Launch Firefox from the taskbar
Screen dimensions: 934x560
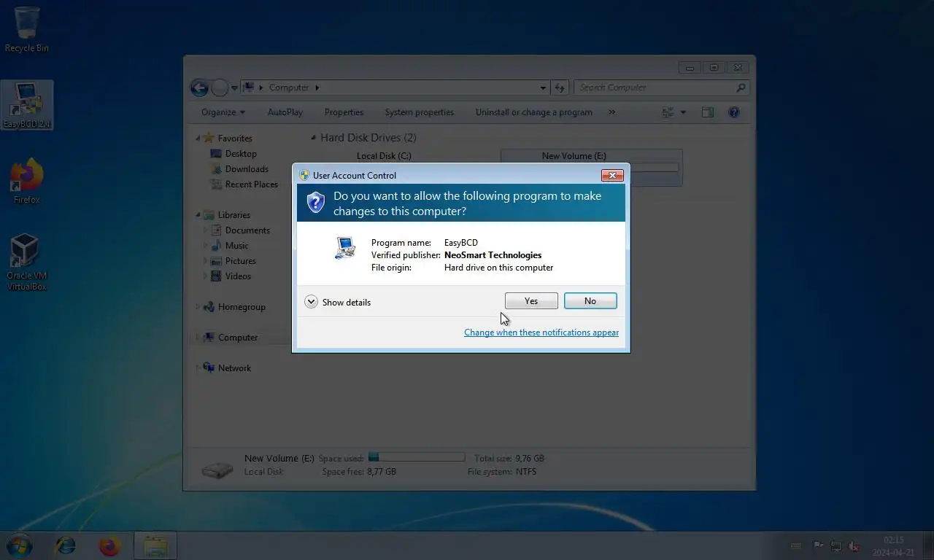pyautogui.click(x=109, y=545)
